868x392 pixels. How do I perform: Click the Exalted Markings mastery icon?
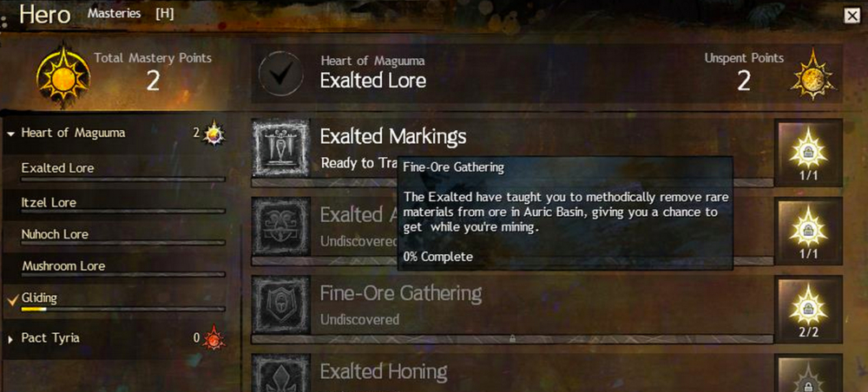(280, 148)
